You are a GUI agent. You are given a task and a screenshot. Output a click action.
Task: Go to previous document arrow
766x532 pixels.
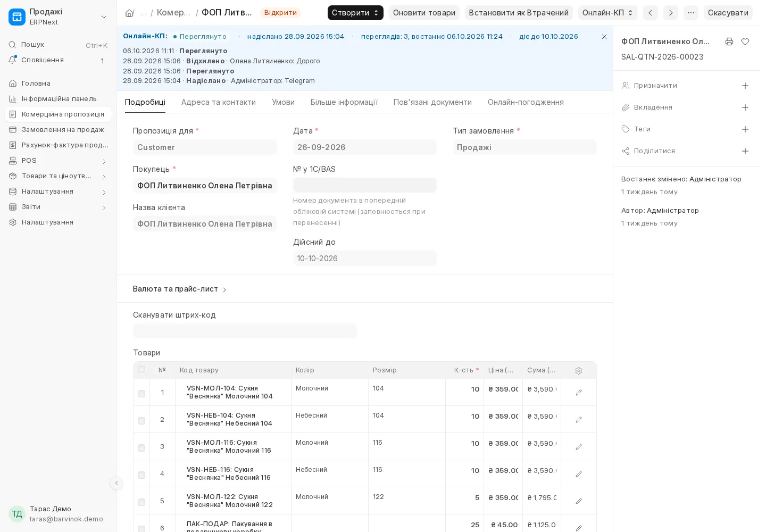(650, 13)
